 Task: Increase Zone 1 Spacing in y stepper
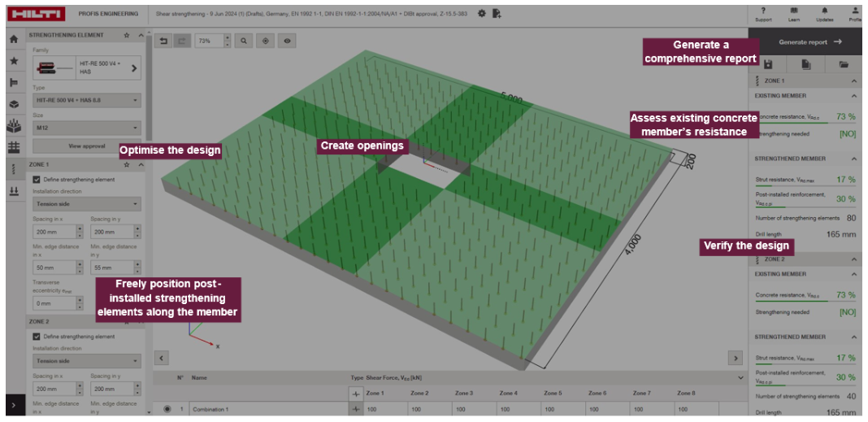(x=137, y=228)
